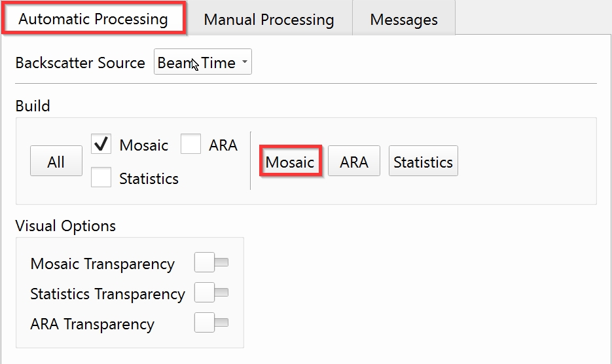Enable the ARA Transparency switch
Image resolution: width=612 pixels, height=364 pixels.
pyautogui.click(x=211, y=323)
